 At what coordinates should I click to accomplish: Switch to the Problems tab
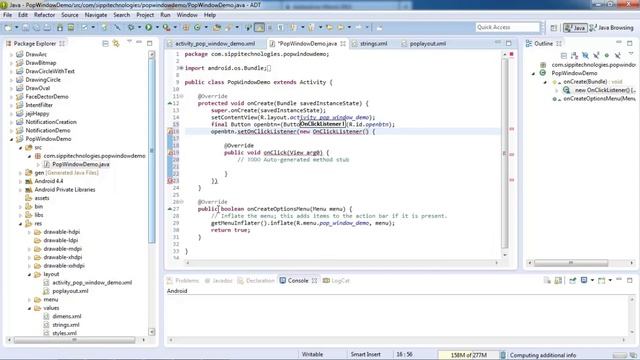click(183, 281)
